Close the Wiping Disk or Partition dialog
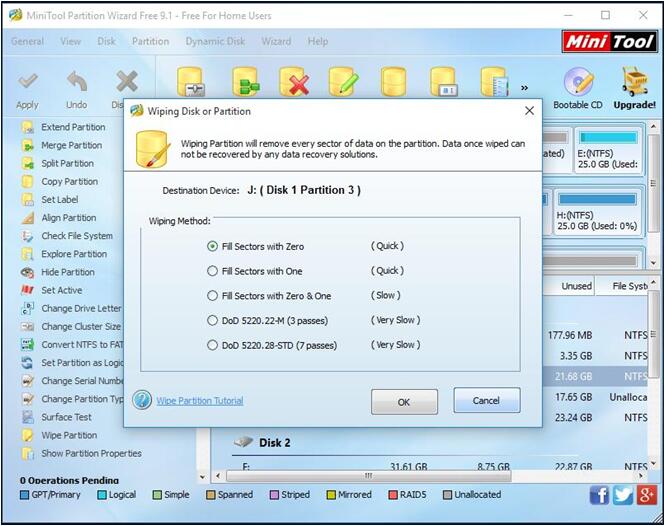 click(x=529, y=111)
